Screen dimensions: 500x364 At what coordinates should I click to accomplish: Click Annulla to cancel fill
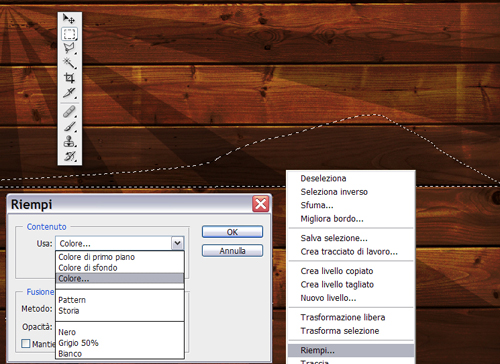tap(232, 251)
